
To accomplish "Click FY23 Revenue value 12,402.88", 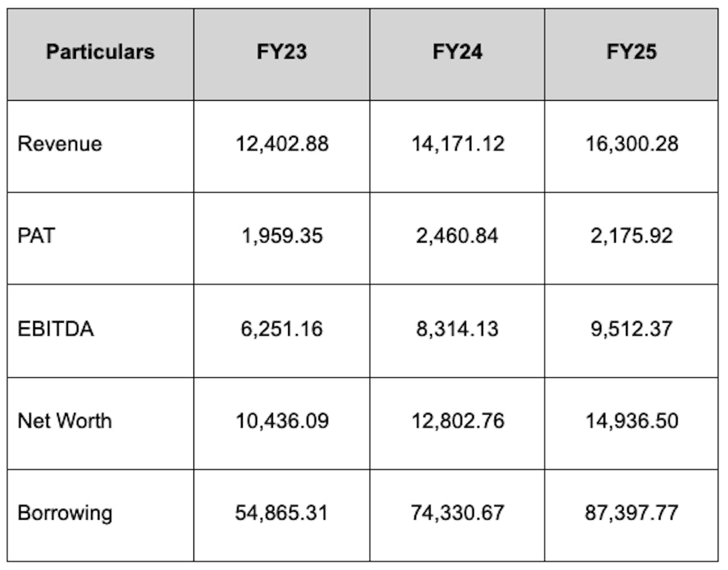I will click(x=282, y=144).
